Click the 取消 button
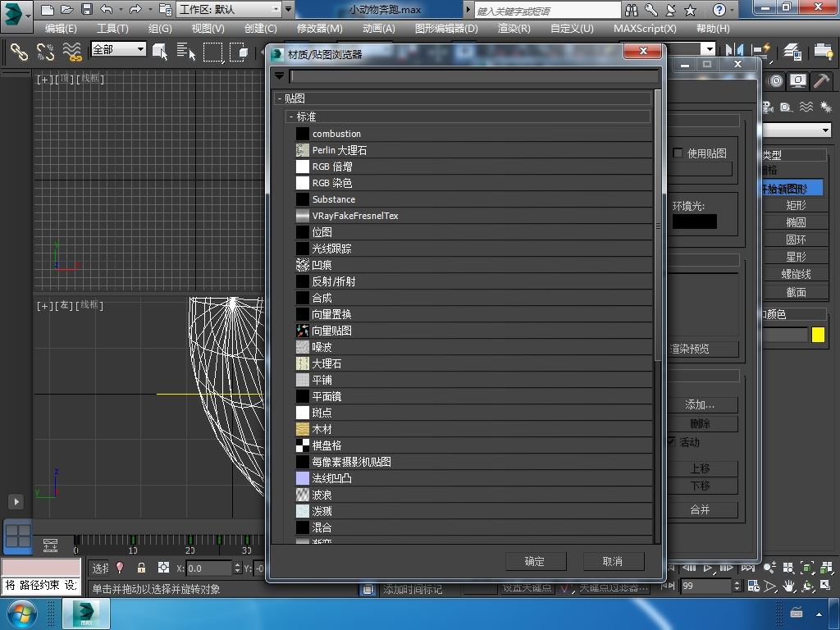This screenshot has height=630, width=840. [612, 561]
